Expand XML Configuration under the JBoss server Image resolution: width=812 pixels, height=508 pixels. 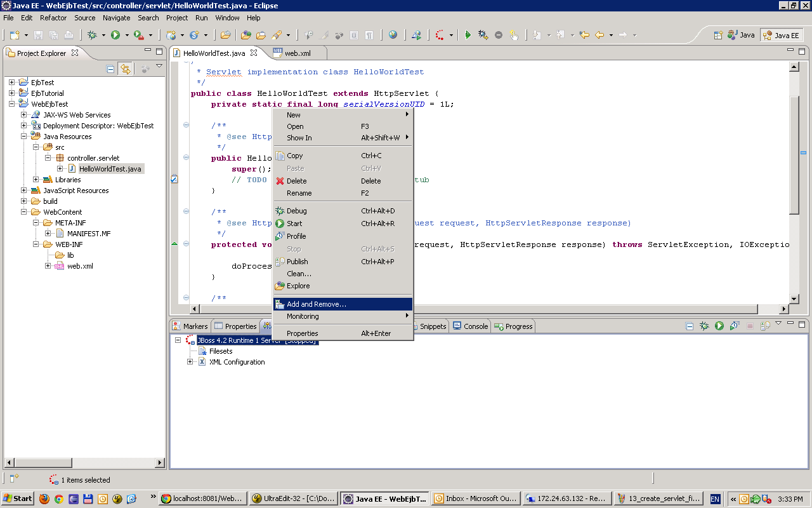pos(189,362)
